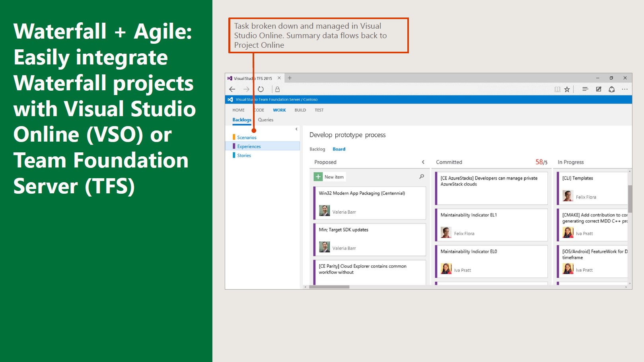Minimize the browser window
Screen dimensions: 644x362
[597, 78]
